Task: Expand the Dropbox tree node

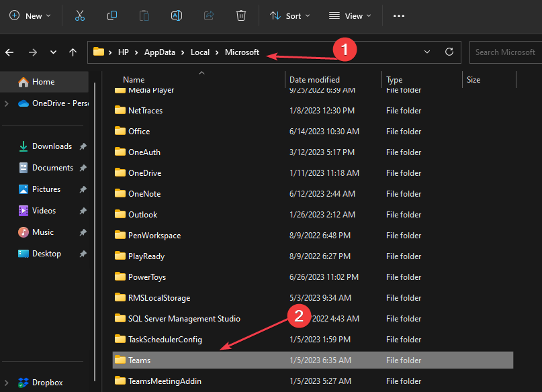Action: click(7, 383)
